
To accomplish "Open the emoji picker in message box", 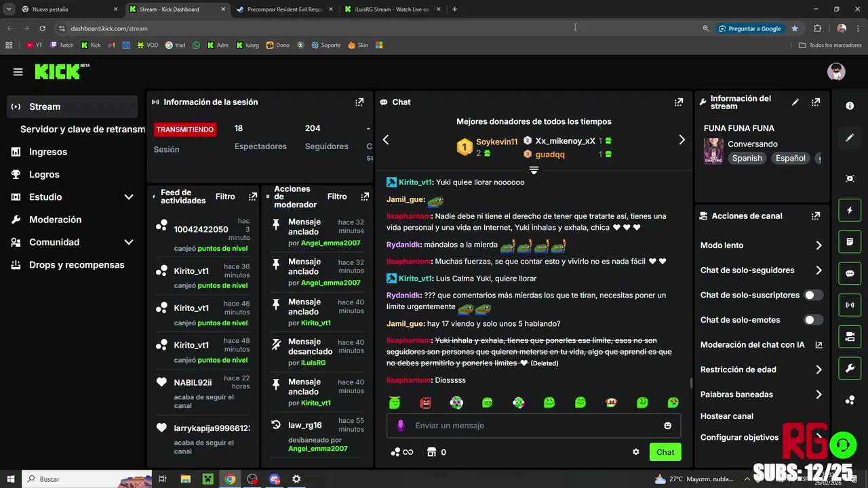I will 668,426.
